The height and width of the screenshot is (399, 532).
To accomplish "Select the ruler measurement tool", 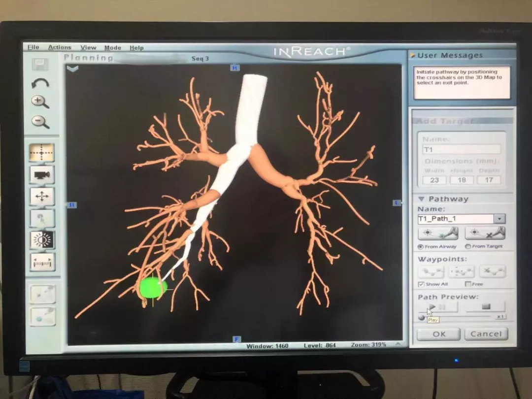I will click(42, 262).
